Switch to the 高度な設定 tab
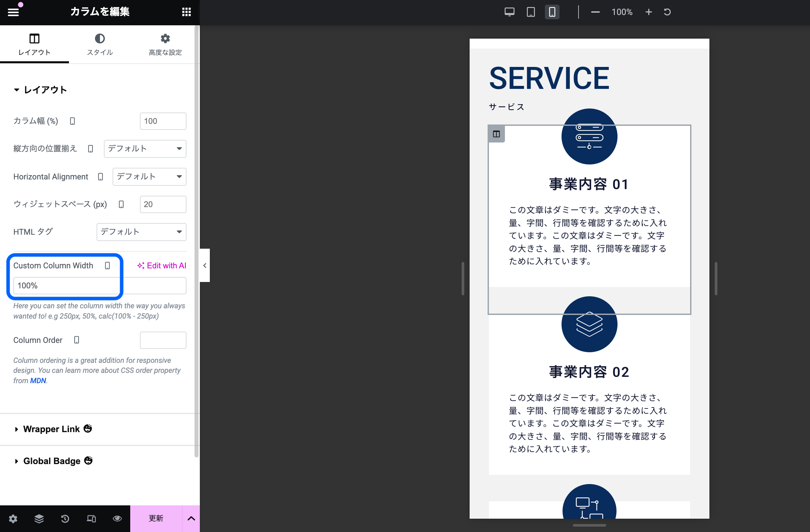 pos(165,45)
